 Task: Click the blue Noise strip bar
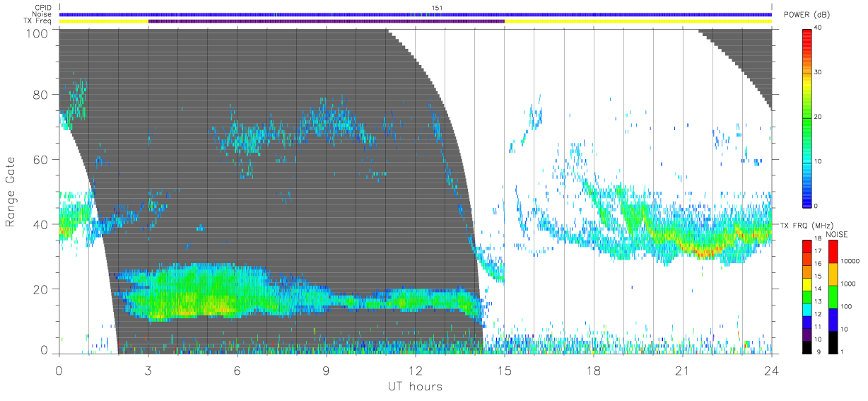[416, 14]
